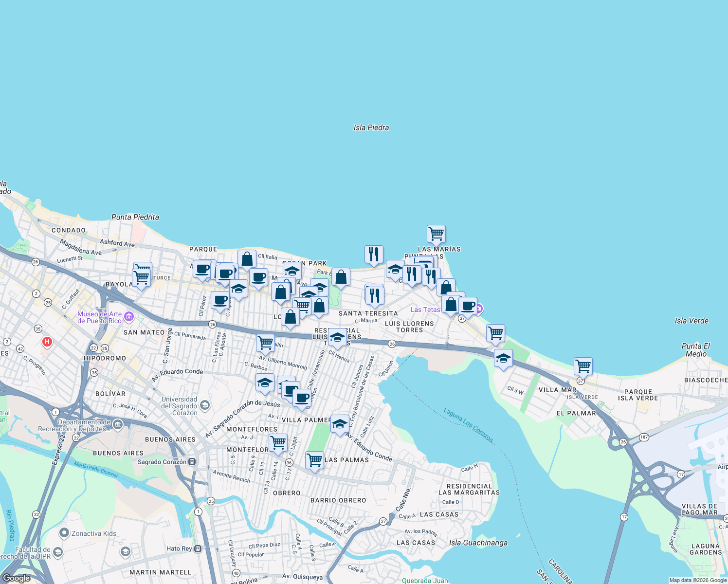Viewport: 728px width, 584px height.
Task: Open Museo de Arte de Puerto Rico pin
Action: click(129, 317)
